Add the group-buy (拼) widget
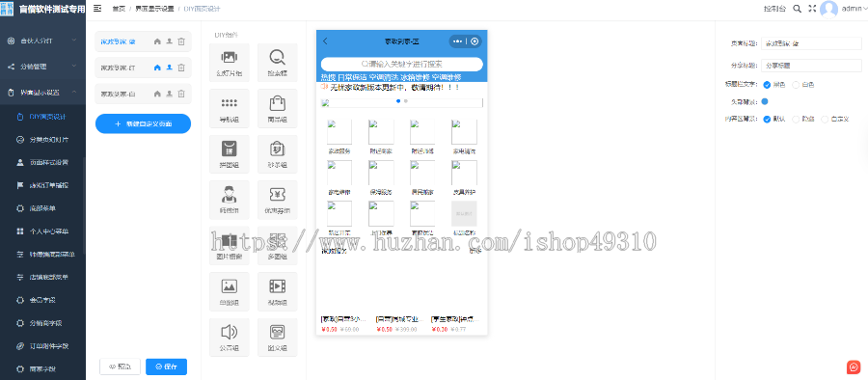868x380 pixels. coord(230,154)
